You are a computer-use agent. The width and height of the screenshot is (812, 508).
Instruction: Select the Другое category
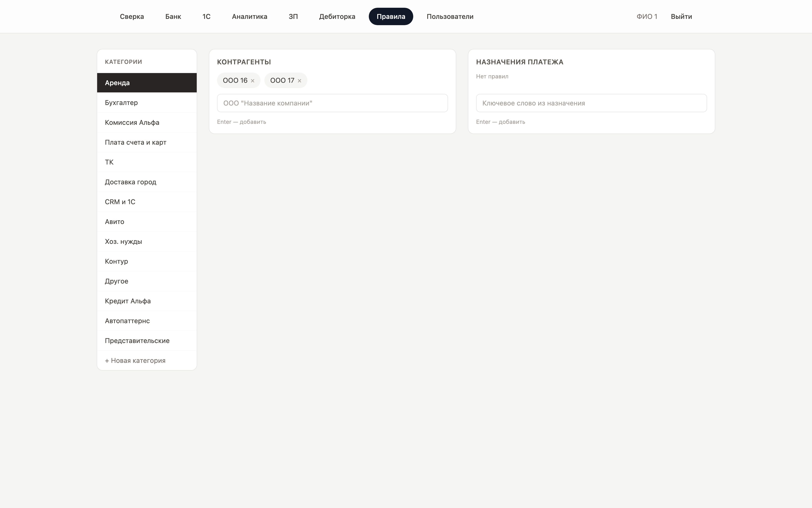coord(147,281)
